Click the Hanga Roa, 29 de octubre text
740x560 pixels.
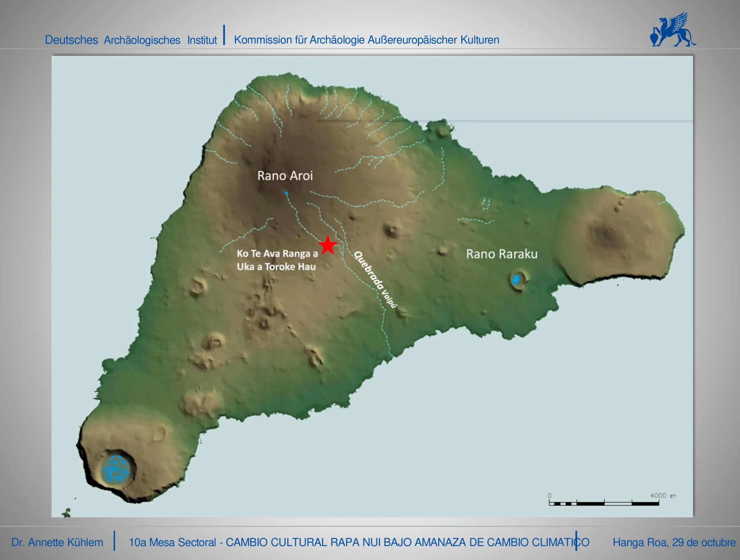[x=674, y=542]
